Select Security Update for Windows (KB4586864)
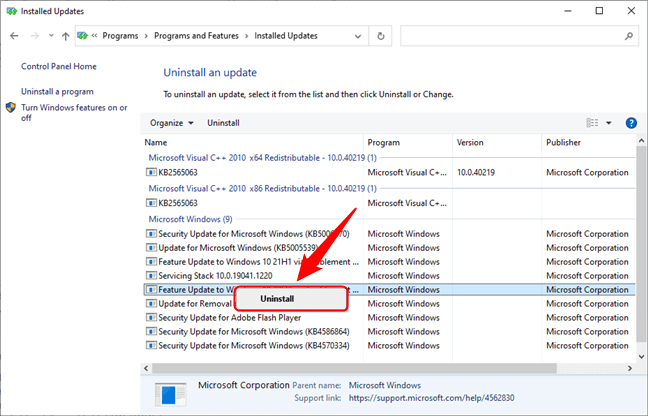Screen dimensions: 648x416 (x=389, y=332)
